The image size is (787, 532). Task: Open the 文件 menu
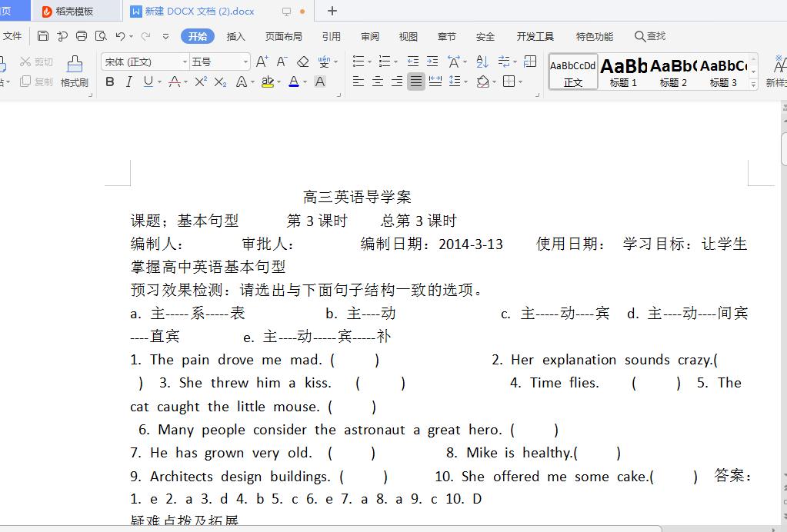(12, 36)
